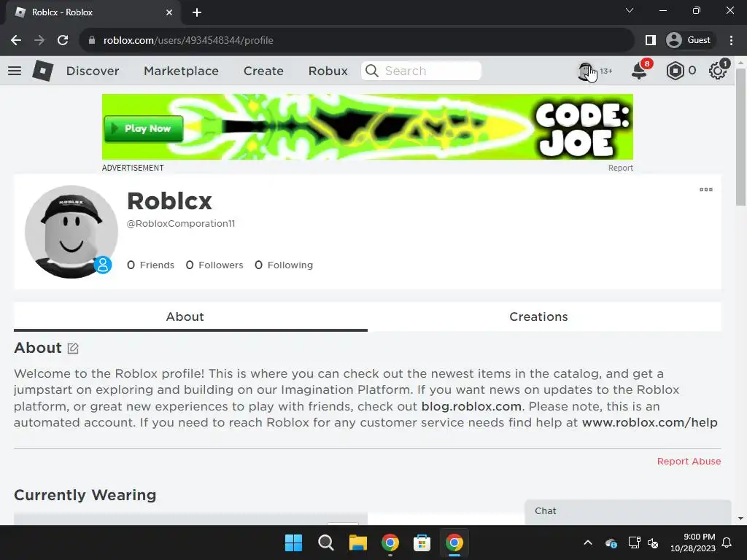Image resolution: width=747 pixels, height=560 pixels.
Task: Click Report Abuse link
Action: 689,461
